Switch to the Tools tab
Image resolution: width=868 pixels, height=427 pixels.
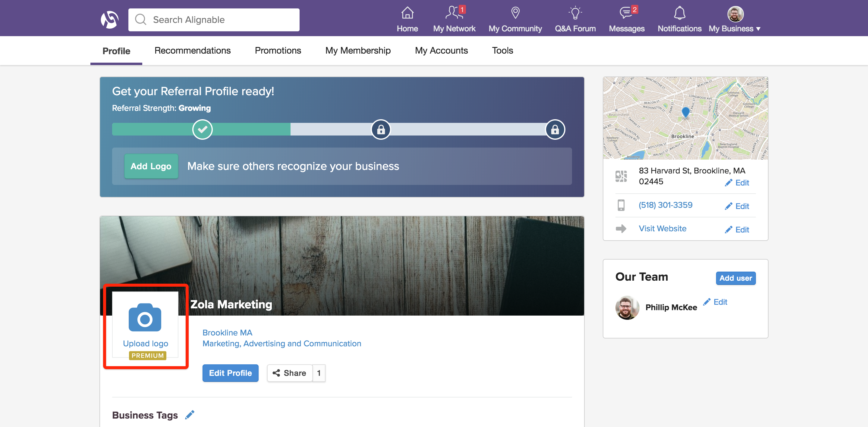coord(502,51)
